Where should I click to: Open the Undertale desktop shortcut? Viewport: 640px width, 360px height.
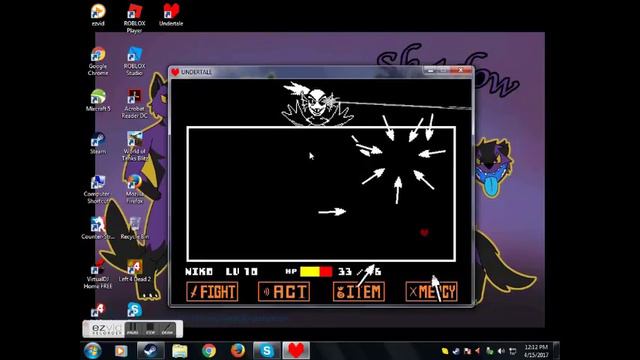coord(171,15)
